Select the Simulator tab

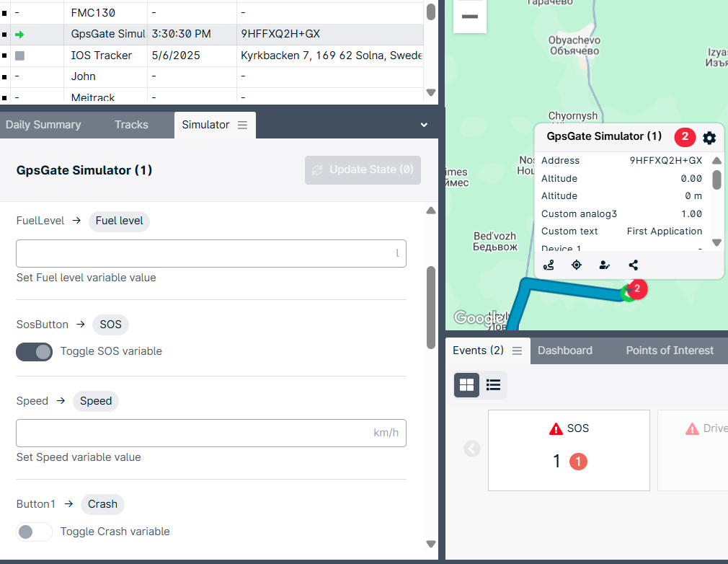coord(205,125)
